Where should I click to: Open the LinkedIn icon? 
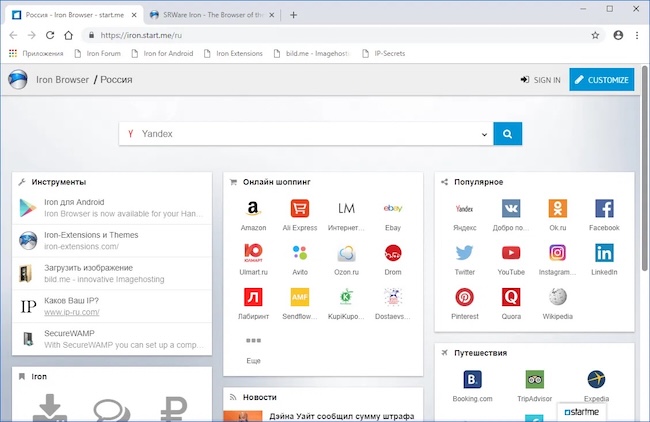pos(604,252)
